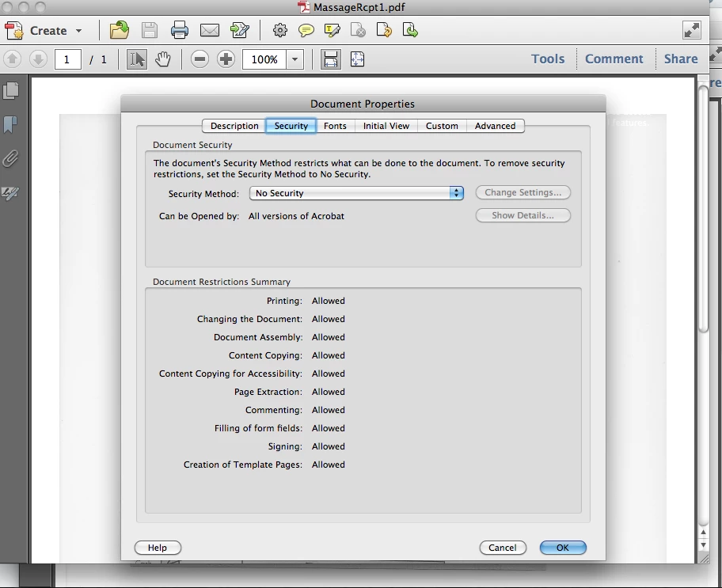722x588 pixels.
Task: Switch to the Fonts tab
Action: [x=335, y=126]
